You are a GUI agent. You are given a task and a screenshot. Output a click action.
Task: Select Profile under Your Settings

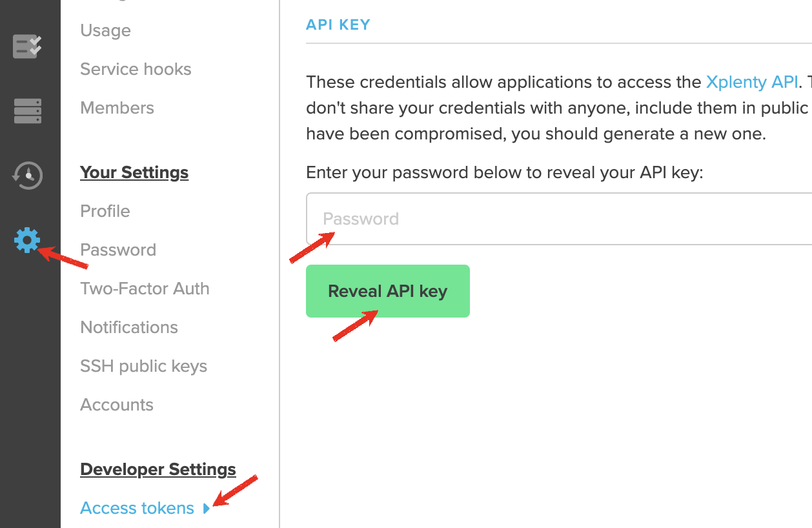click(x=105, y=211)
